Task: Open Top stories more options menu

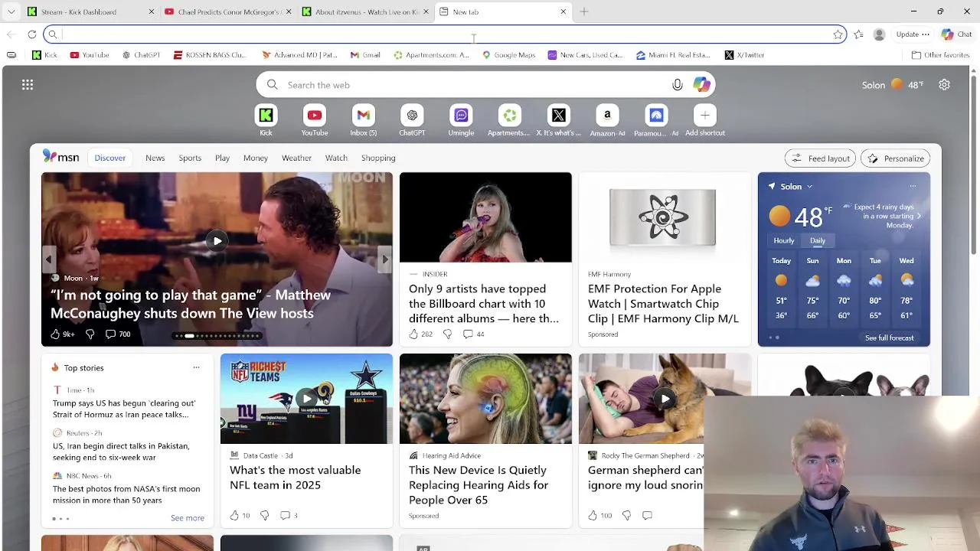Action: coord(196,367)
